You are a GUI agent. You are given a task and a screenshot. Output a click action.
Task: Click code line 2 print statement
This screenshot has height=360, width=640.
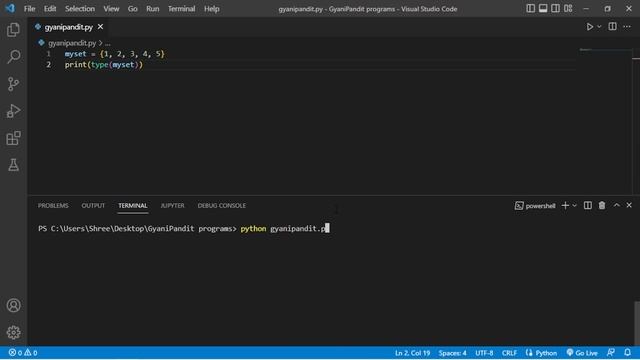click(x=104, y=64)
